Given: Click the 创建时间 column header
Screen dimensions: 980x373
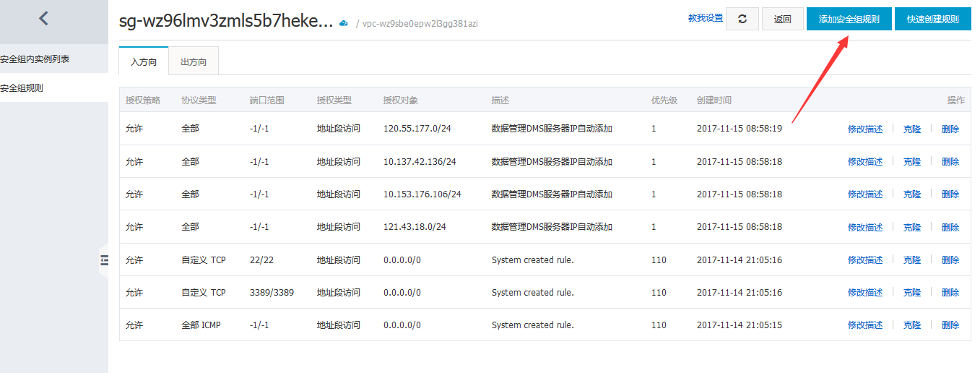Looking at the screenshot, I should click(714, 100).
